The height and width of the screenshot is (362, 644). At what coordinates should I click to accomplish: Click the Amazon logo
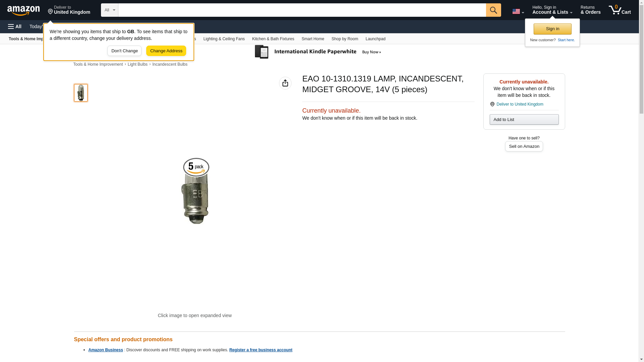point(23,10)
